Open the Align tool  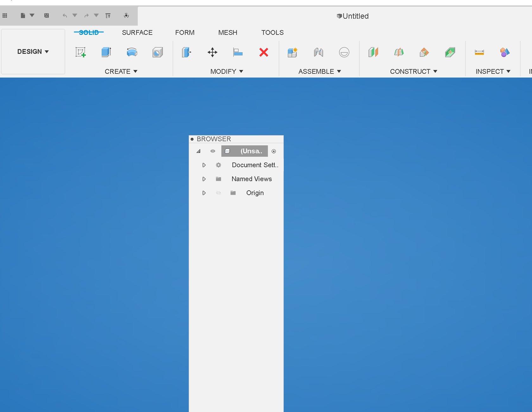coord(238,52)
